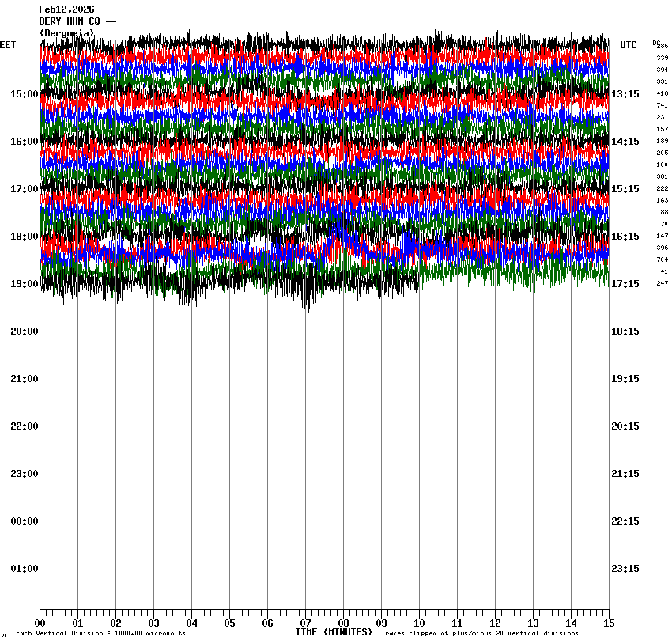Click the DC offset value 741
The image size is (672, 644).
[662, 105]
